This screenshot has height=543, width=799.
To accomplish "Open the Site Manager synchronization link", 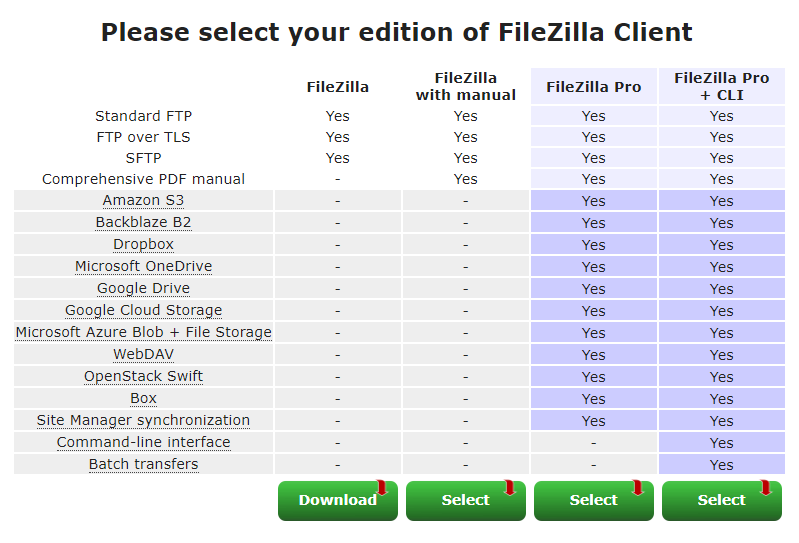I will tap(143, 420).
